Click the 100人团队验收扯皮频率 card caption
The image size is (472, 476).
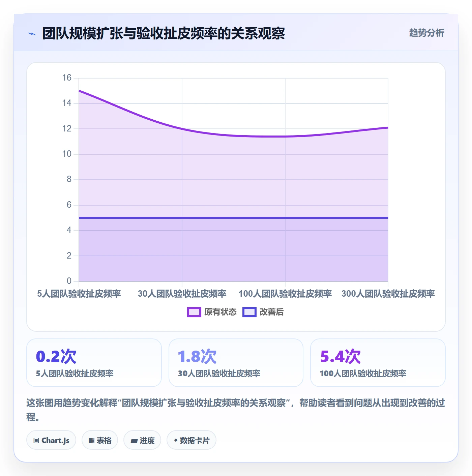click(363, 374)
